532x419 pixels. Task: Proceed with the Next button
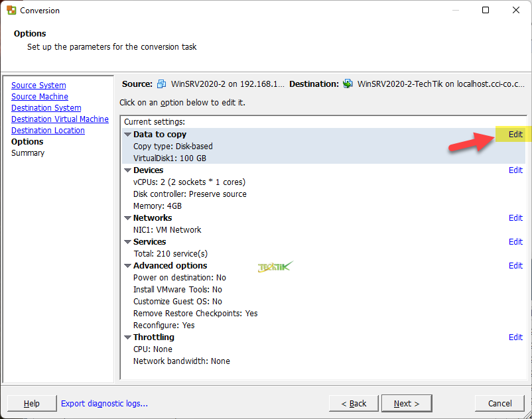407,403
